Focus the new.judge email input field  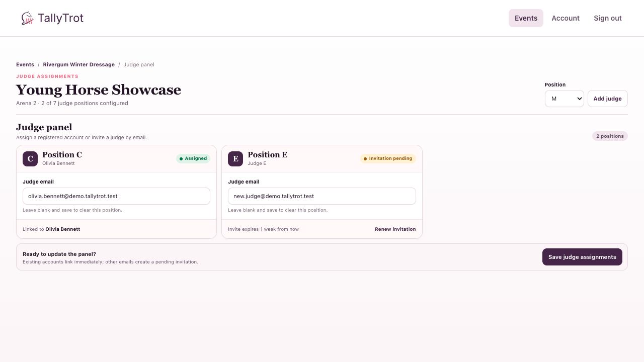point(322,196)
